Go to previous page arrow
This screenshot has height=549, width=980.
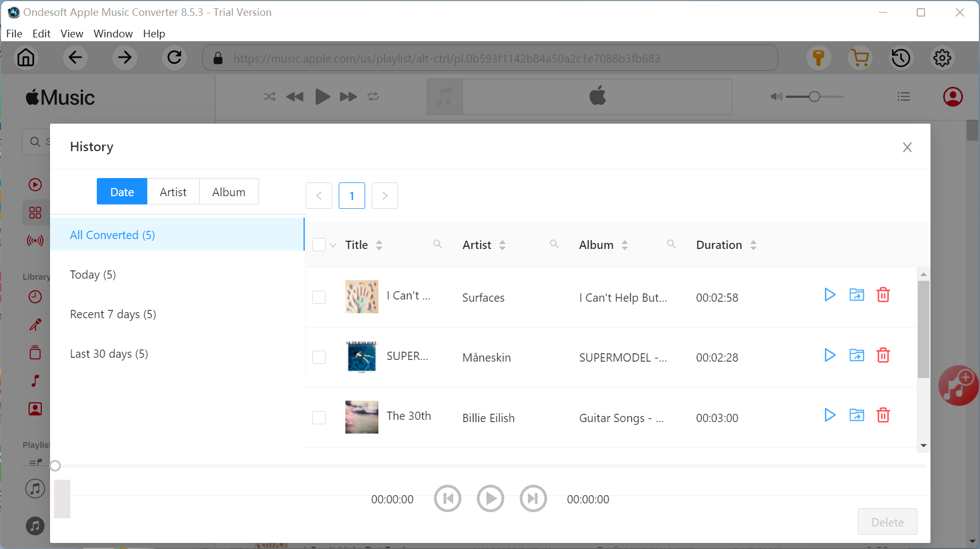click(x=319, y=196)
